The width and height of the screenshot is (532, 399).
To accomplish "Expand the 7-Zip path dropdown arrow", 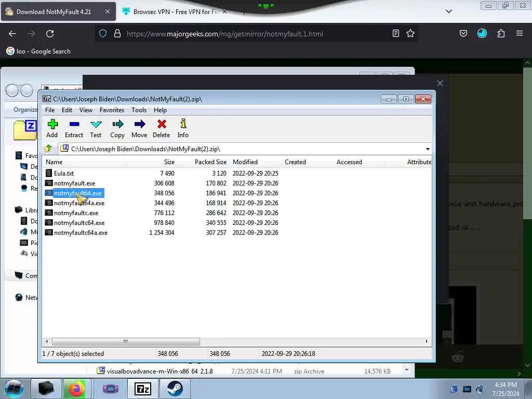I will [428, 149].
